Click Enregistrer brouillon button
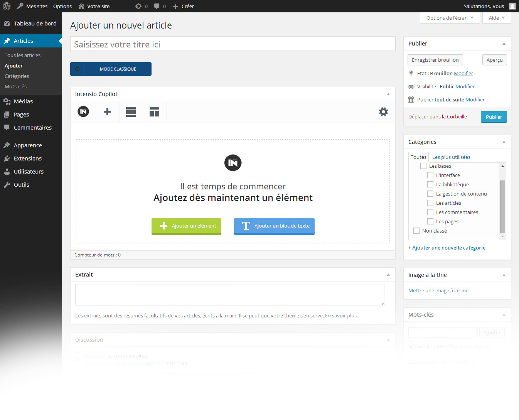Viewport: 519px width, 420px height. tap(435, 60)
